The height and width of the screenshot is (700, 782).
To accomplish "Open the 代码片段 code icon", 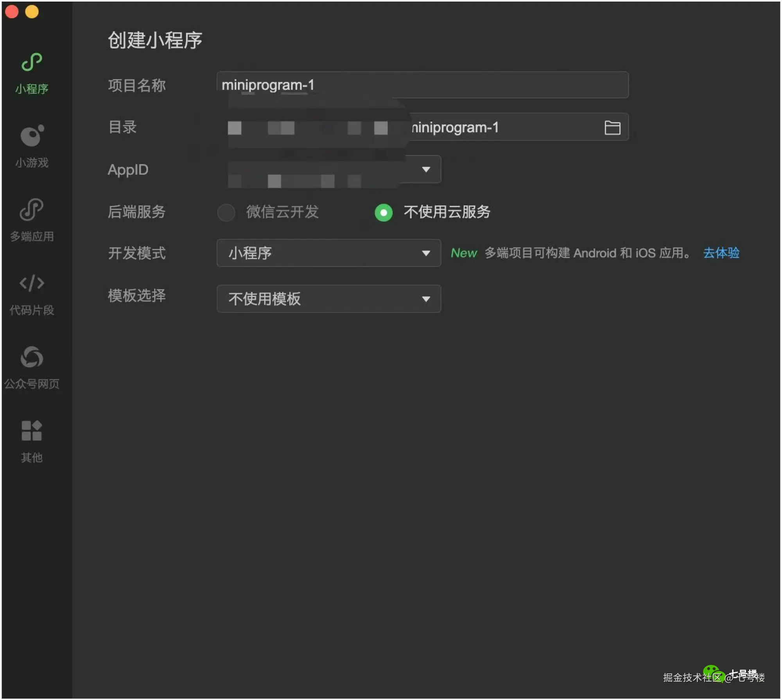I will coord(32,283).
